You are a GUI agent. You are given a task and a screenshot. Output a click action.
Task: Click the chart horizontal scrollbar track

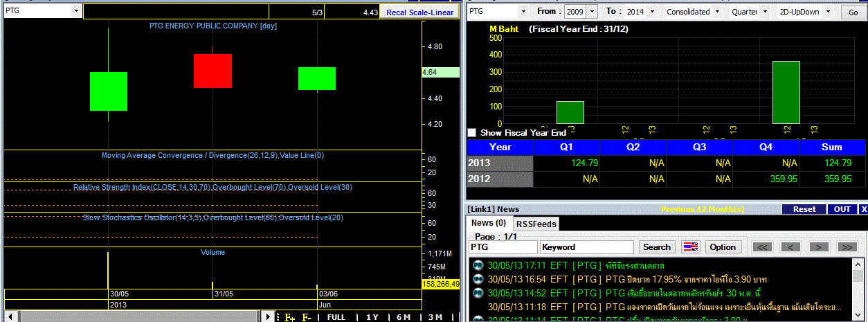tap(138, 317)
